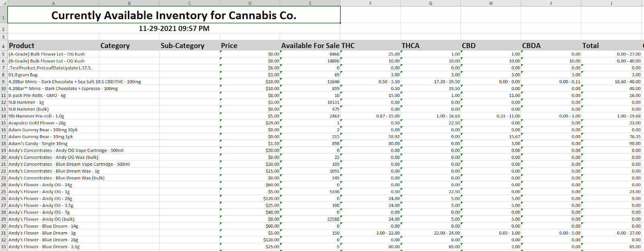Click available quantity cell '10131'
This screenshot has height=251, width=644.
coord(310,102)
